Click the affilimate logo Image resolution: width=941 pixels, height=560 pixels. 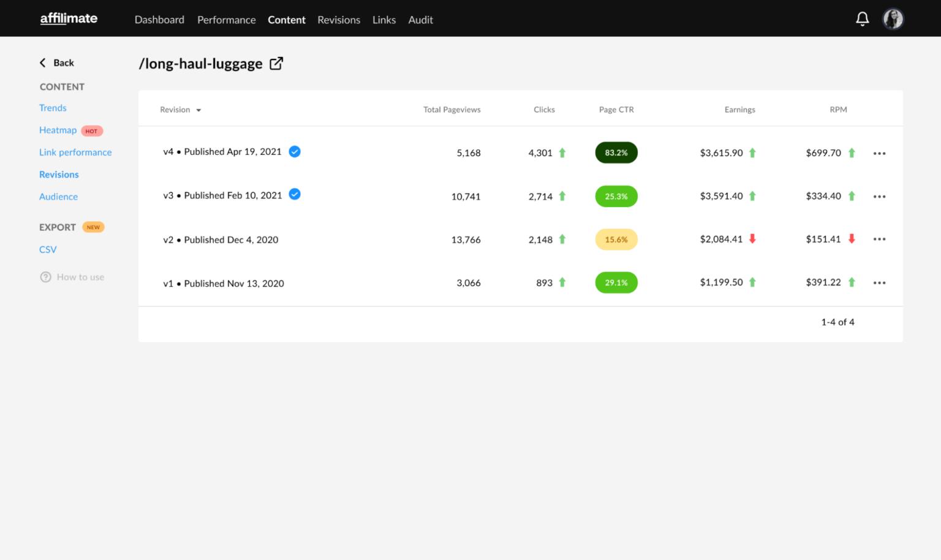pyautogui.click(x=68, y=18)
